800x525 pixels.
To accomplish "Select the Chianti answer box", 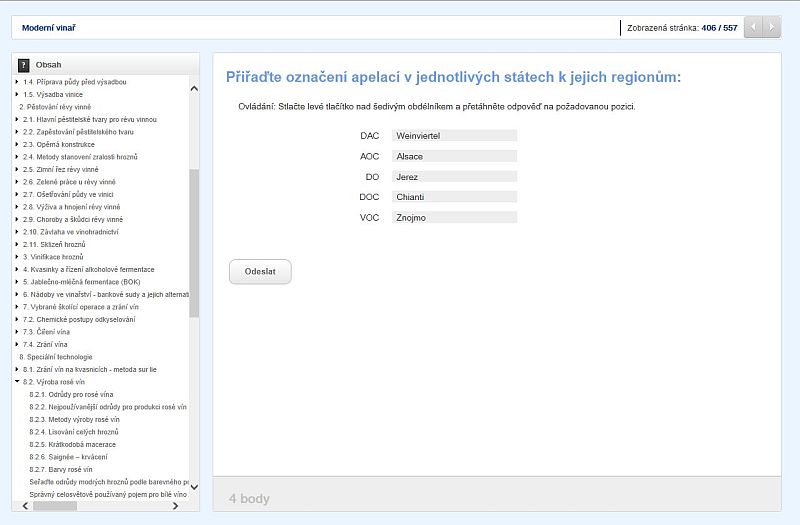I will point(454,197).
